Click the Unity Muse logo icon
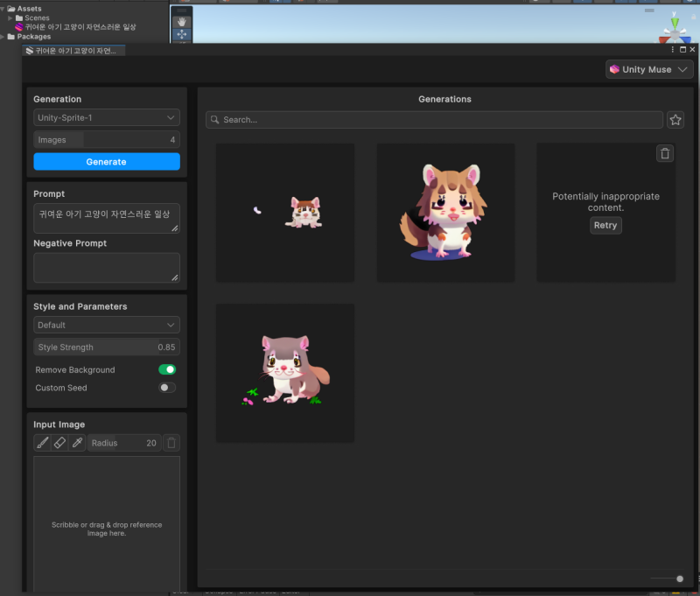This screenshot has width=700, height=596. [615, 69]
